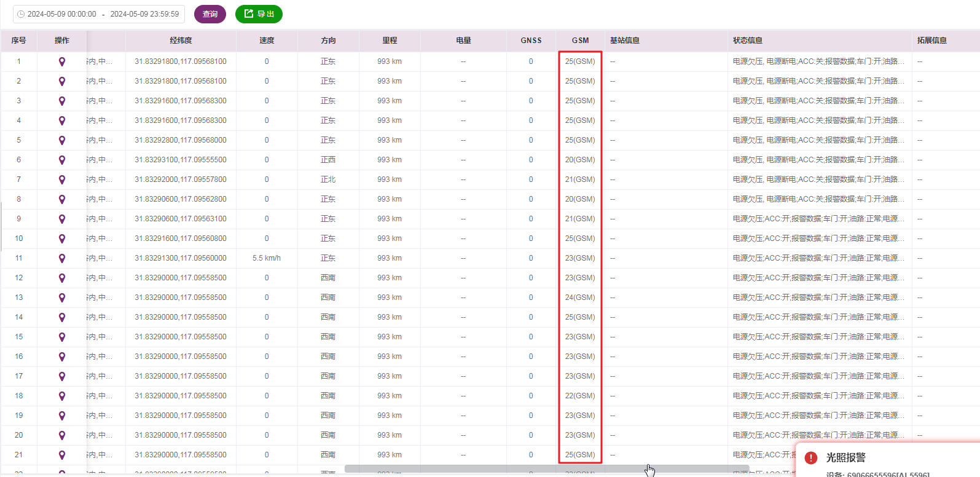Edit the end date 2024-05-09 23:59:59

click(144, 14)
